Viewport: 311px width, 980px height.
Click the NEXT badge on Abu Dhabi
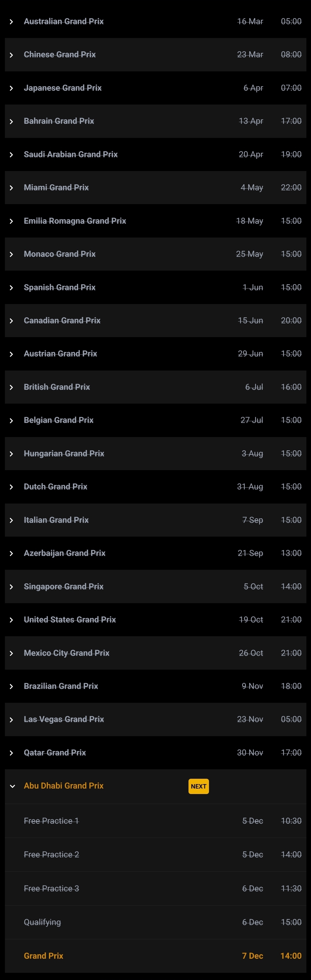(x=198, y=786)
